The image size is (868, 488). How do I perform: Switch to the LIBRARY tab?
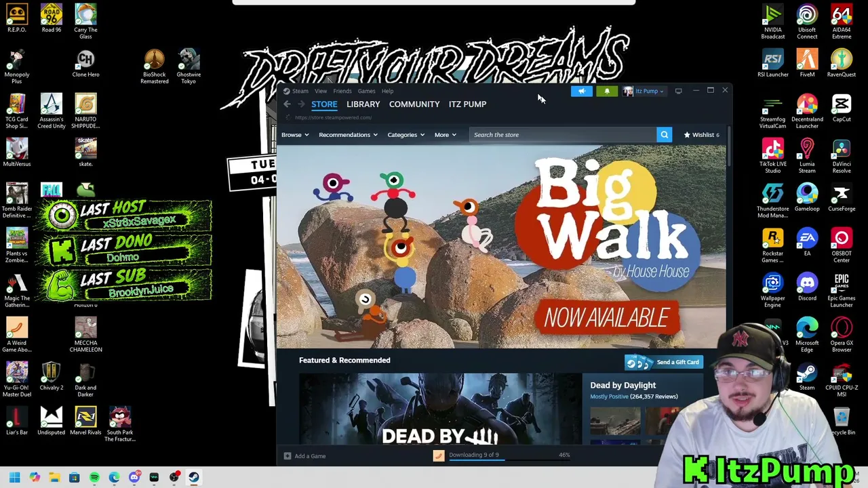point(363,104)
